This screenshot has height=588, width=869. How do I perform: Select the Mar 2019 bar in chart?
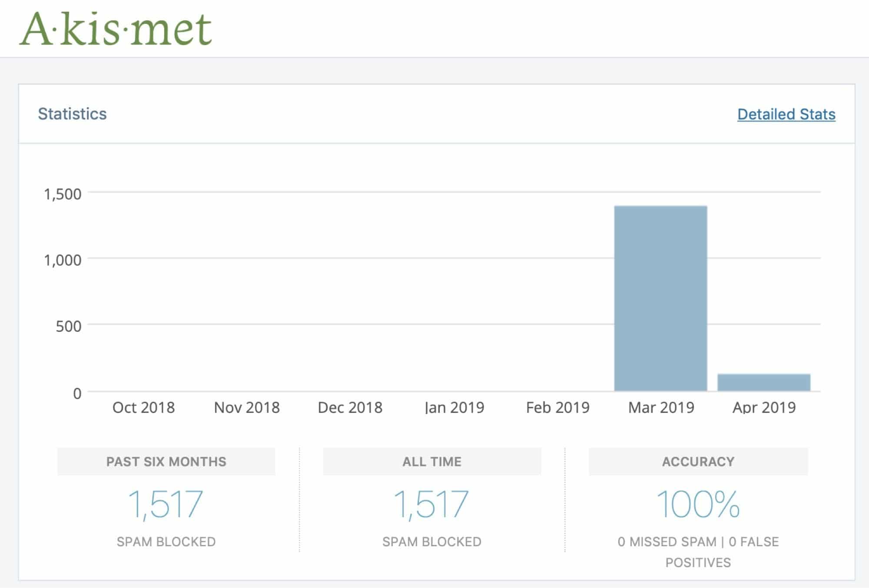point(660,298)
